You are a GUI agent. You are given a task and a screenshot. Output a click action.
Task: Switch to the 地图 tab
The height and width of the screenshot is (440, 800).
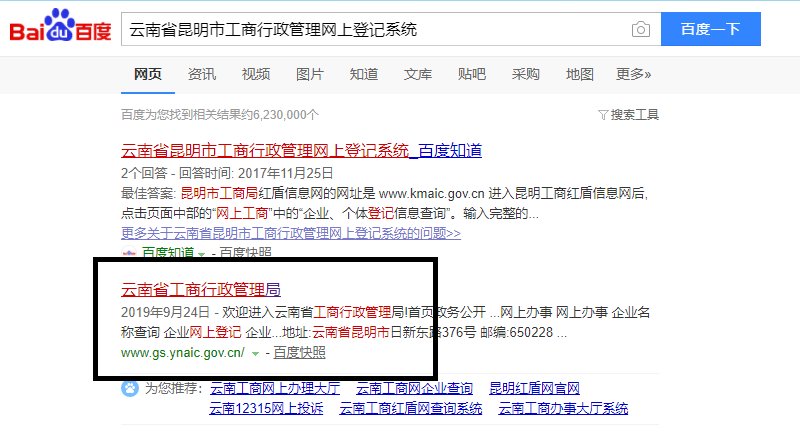pos(580,75)
